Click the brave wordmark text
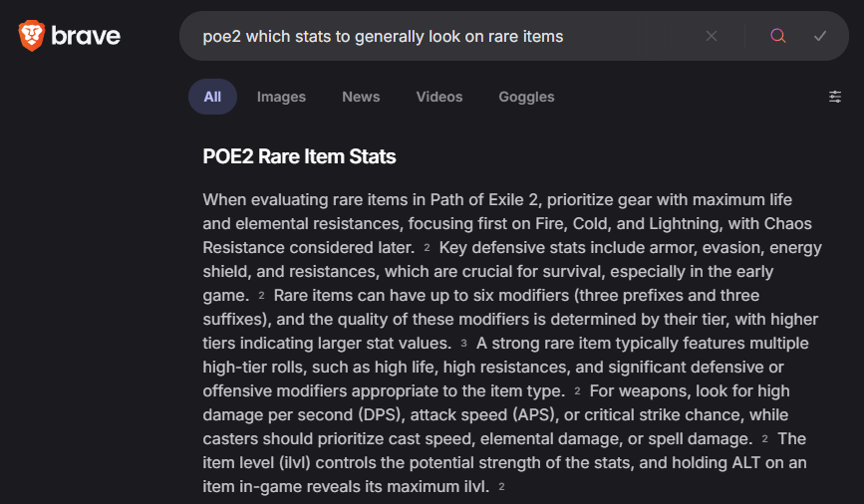Screen dimensions: 864x504 [x=86, y=36]
